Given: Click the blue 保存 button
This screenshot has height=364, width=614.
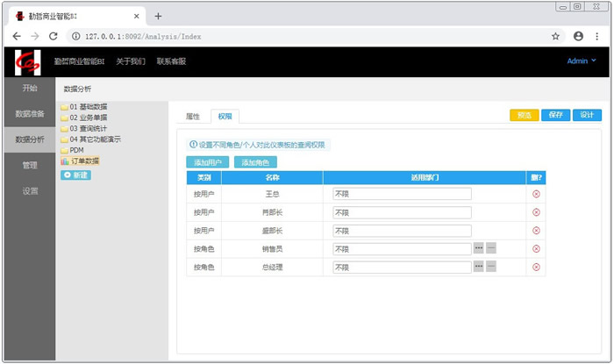Looking at the screenshot, I should 554,115.
